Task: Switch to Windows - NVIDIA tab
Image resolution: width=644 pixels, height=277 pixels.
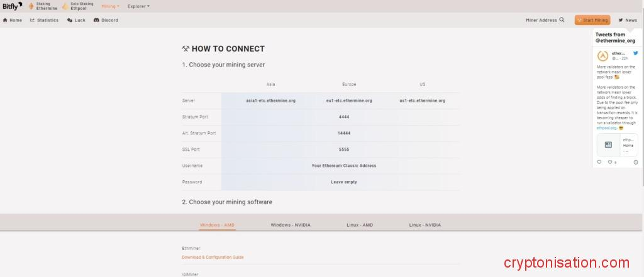Action: click(291, 224)
